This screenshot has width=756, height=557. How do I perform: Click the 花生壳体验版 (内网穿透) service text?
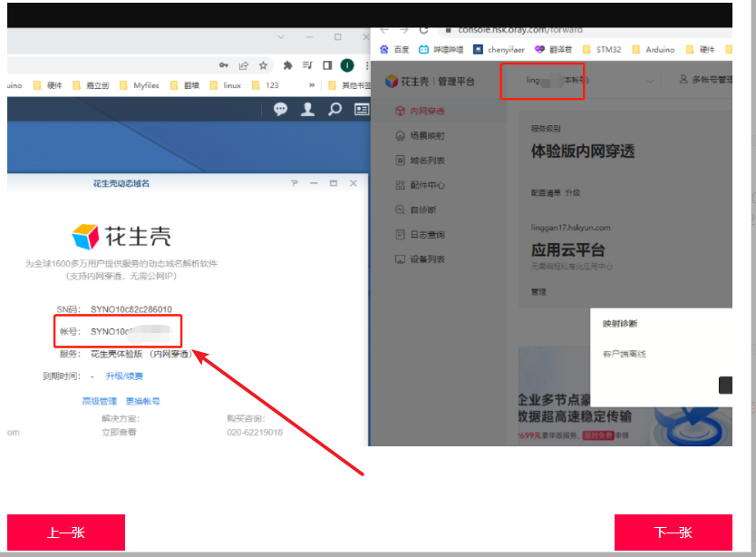pyautogui.click(x=141, y=354)
